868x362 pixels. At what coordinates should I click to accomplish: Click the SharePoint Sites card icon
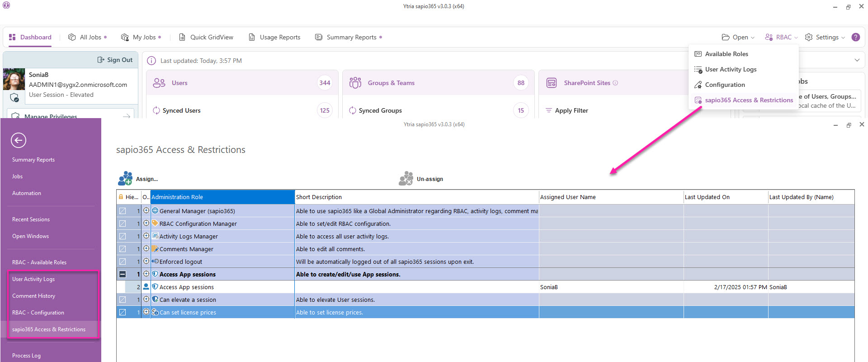(552, 83)
